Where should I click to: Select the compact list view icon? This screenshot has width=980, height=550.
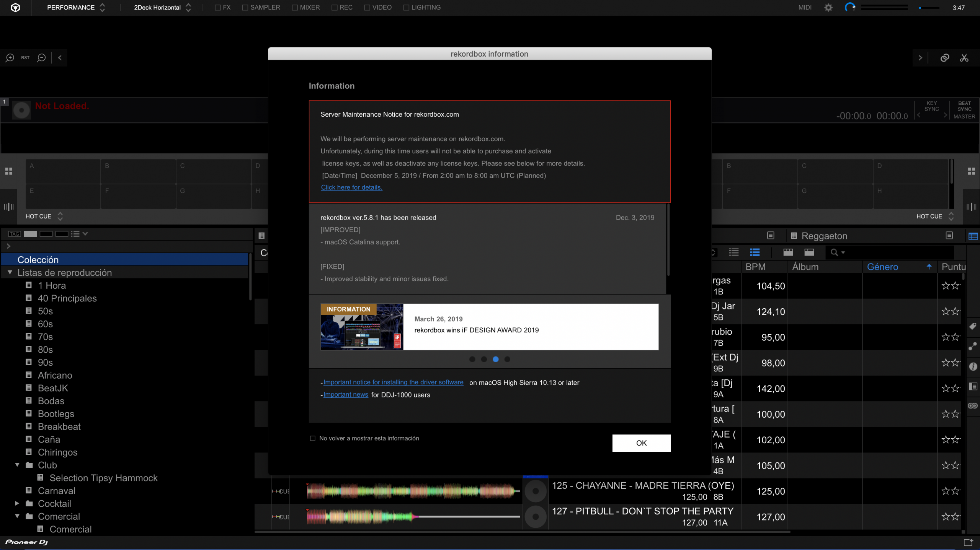point(733,252)
